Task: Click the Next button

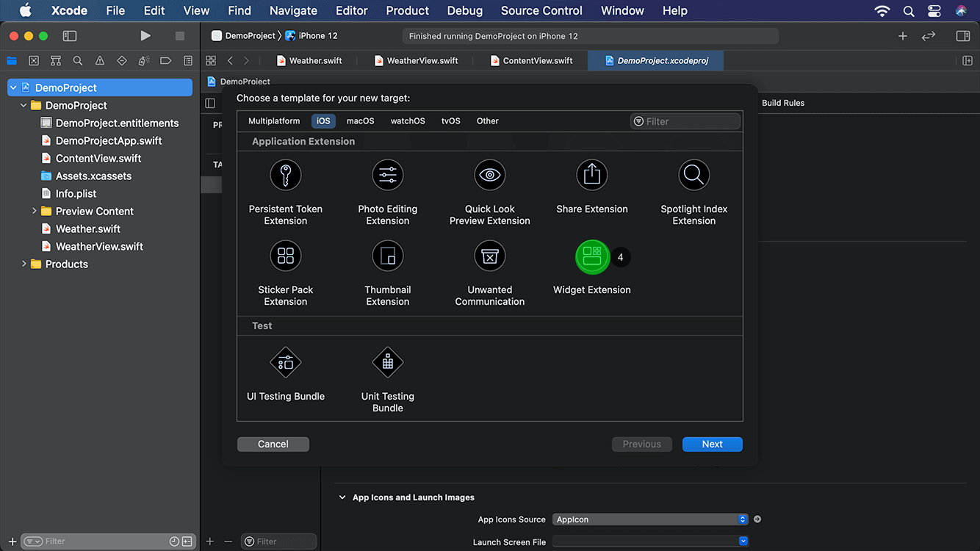Action: click(713, 444)
